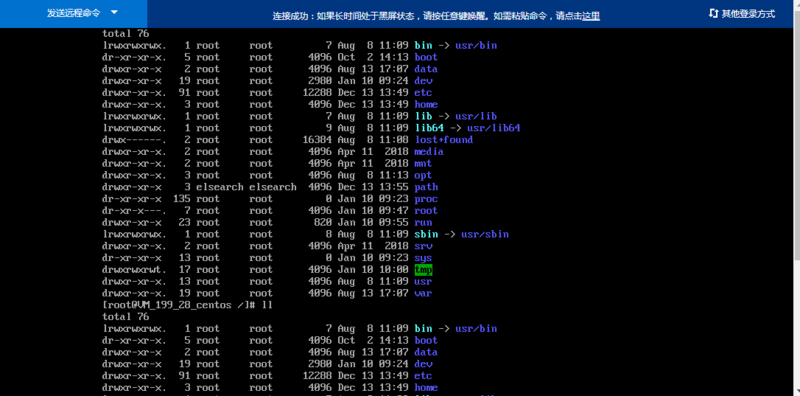The image size is (800, 396).
Task: Click the usr/lib64 link target
Action: tap(493, 128)
